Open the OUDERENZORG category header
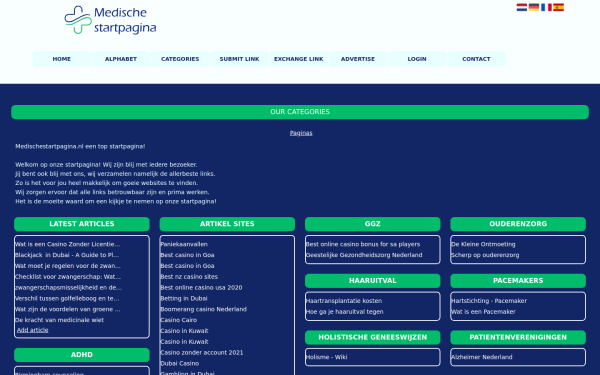The width and height of the screenshot is (600, 375). pyautogui.click(x=518, y=224)
